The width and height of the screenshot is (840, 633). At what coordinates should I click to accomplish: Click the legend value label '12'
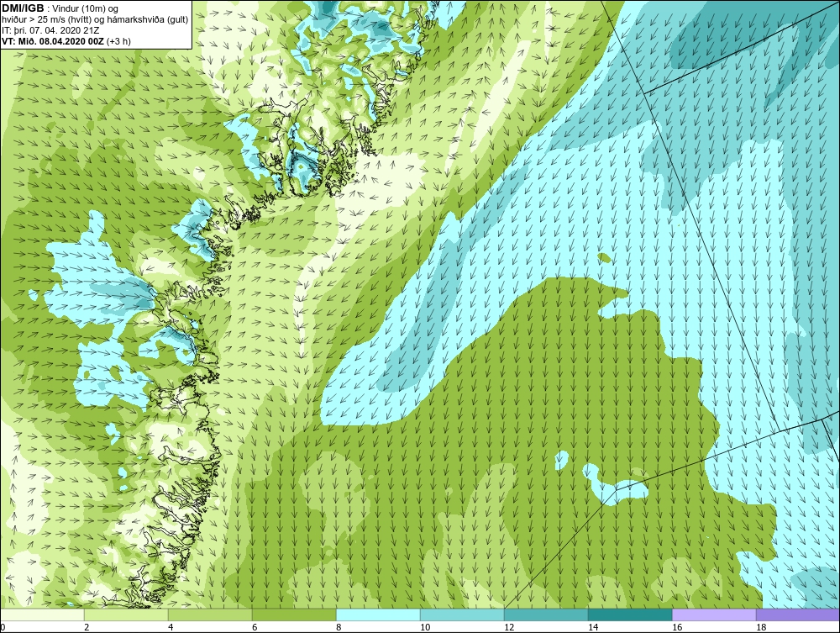coord(509,627)
